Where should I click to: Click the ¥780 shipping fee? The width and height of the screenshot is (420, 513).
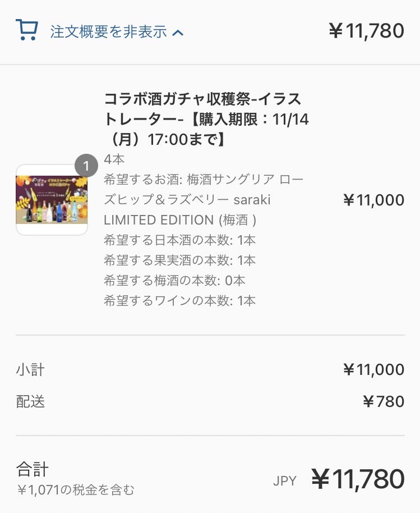click(x=383, y=402)
